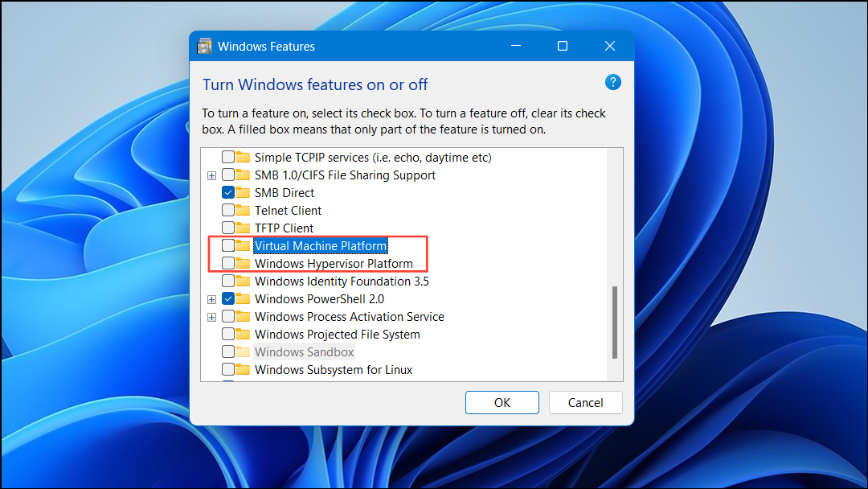The width and height of the screenshot is (868, 489).
Task: Enable the Telnet Client feature
Action: (227, 210)
